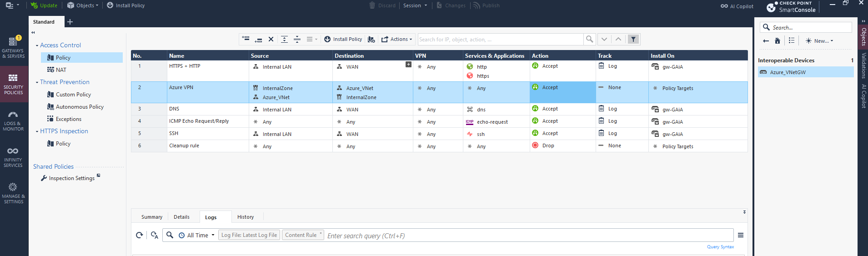The image size is (868, 256).
Task: Open the Session dropdown
Action: [x=415, y=5]
